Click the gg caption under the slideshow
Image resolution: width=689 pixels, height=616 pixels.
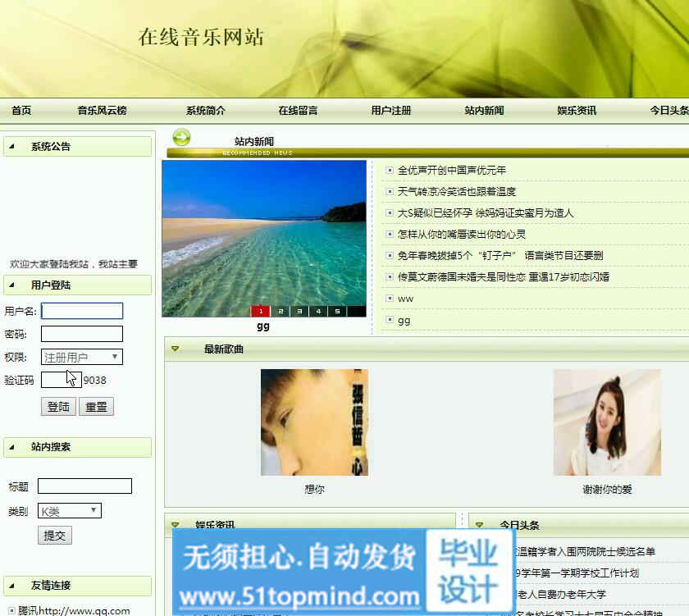pyautogui.click(x=263, y=326)
